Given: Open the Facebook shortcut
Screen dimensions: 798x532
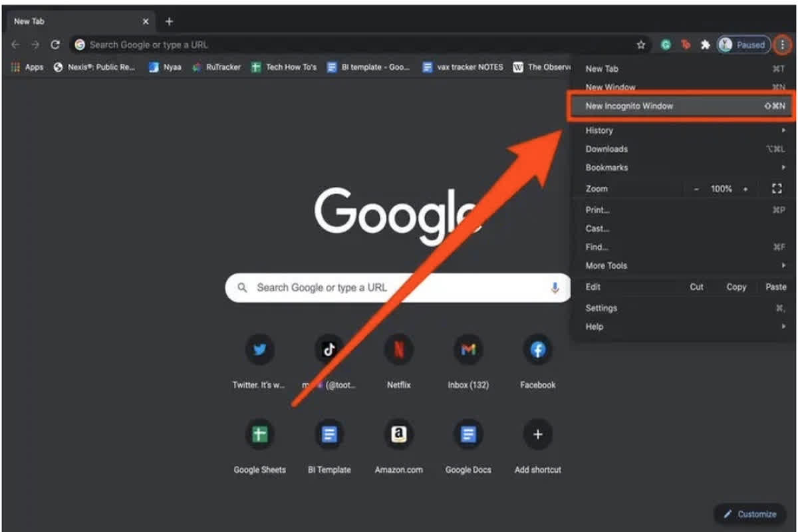Looking at the screenshot, I should click(537, 350).
